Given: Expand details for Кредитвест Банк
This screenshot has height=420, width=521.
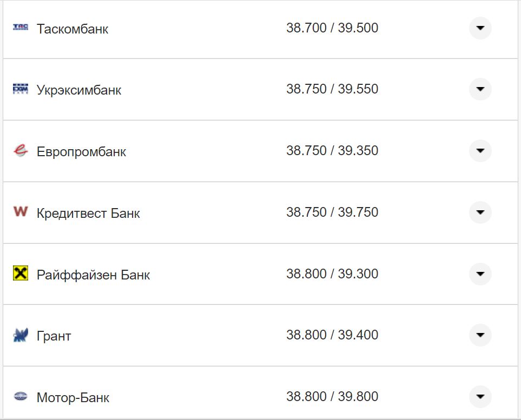Looking at the screenshot, I should [480, 212].
